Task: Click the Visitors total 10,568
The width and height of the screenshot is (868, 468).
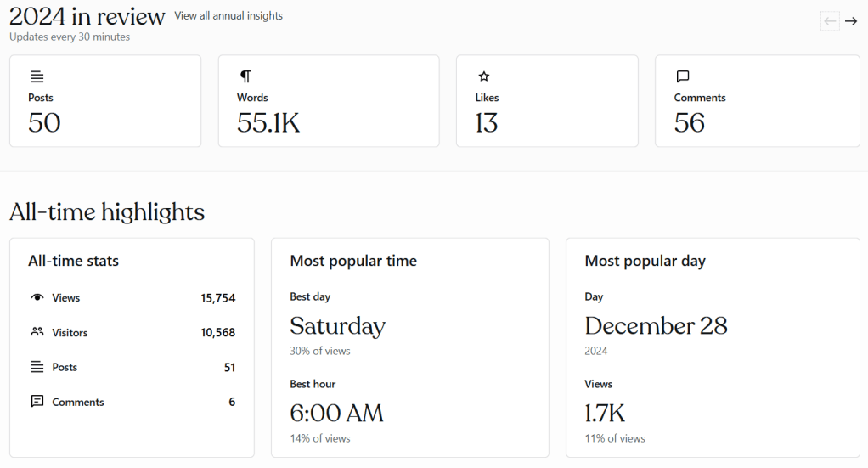Action: (217, 333)
